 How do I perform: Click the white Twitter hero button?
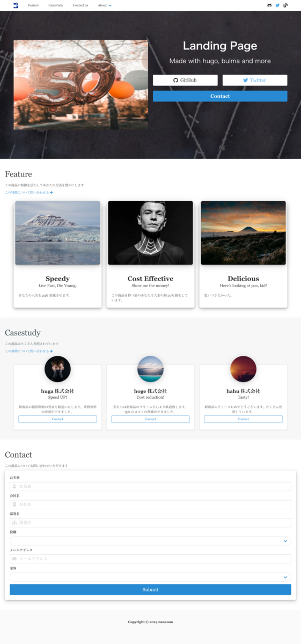[255, 80]
